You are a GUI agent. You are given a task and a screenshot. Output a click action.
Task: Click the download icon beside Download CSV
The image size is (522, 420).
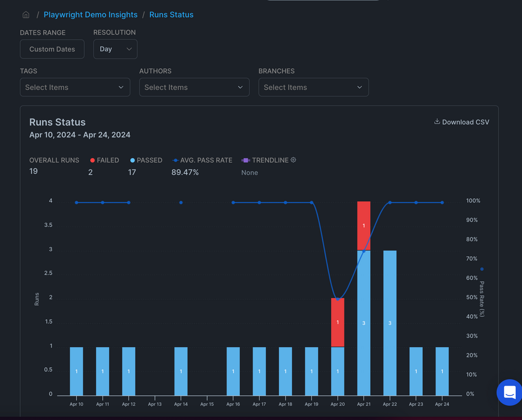pos(437,122)
